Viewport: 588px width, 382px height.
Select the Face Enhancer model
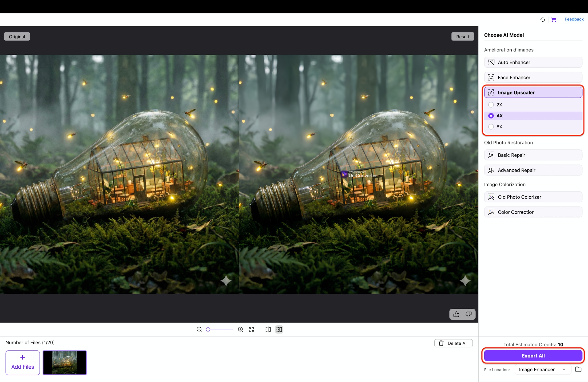(x=533, y=77)
